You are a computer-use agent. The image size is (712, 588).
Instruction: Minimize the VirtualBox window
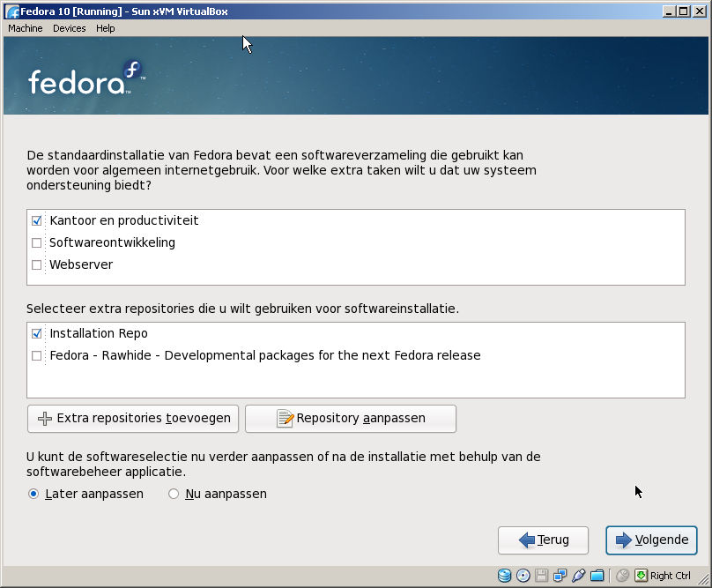point(669,11)
